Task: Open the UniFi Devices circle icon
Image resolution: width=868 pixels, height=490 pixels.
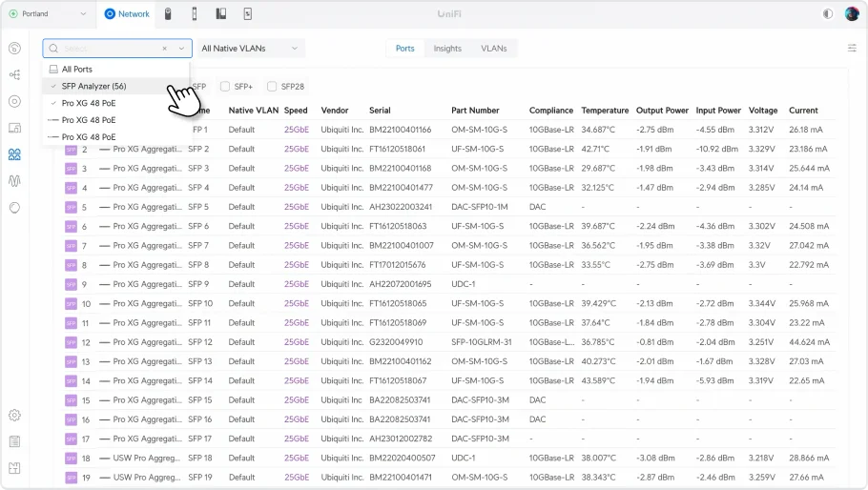Action: pyautogui.click(x=15, y=101)
